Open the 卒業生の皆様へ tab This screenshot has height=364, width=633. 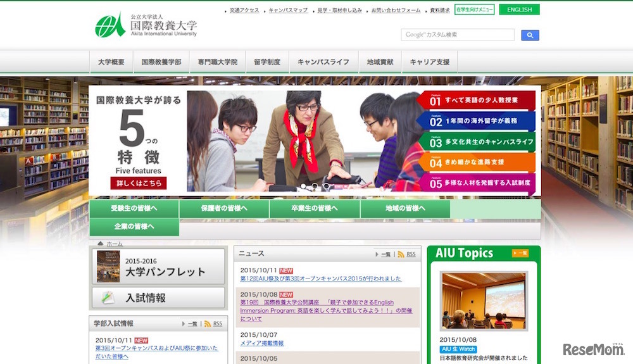click(315, 208)
